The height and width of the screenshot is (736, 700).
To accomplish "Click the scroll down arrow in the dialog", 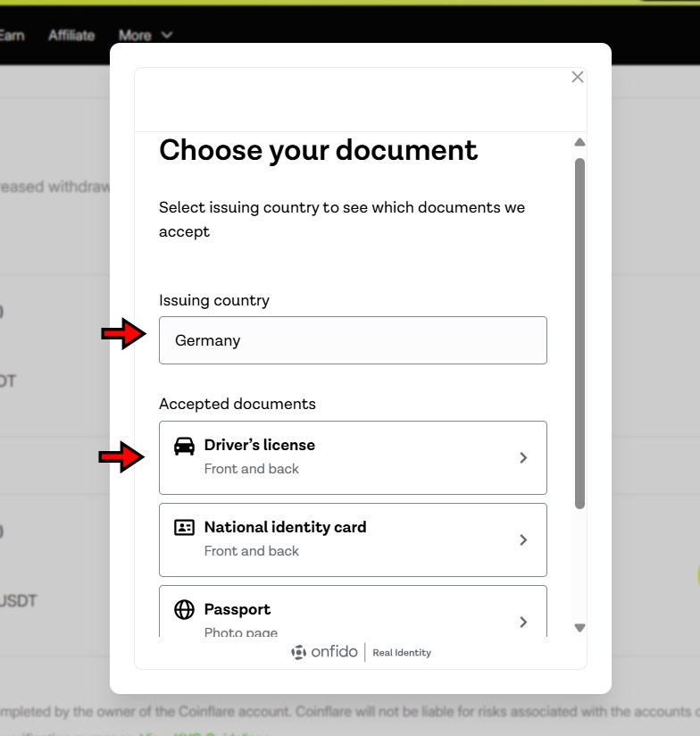I will pos(579,628).
